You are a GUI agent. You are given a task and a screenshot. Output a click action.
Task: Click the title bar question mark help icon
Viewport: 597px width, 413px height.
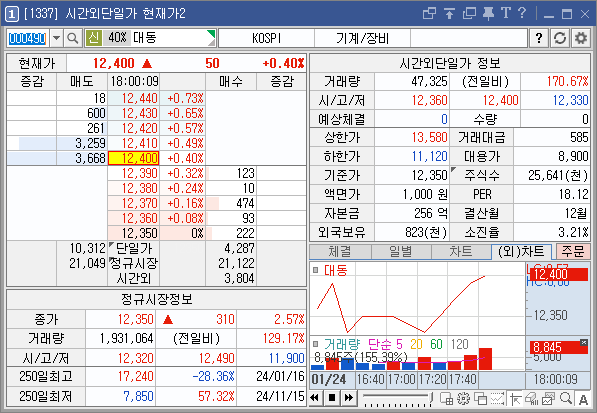pos(522,13)
